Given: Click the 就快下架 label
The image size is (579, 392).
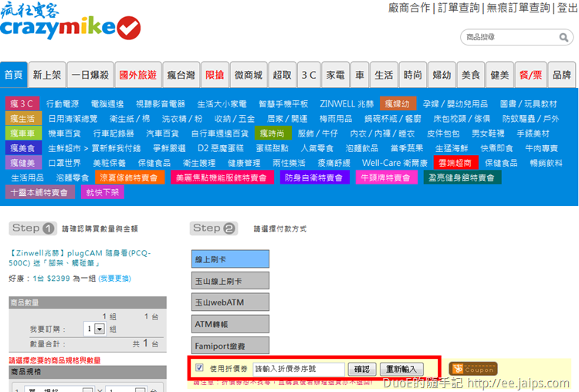Looking at the screenshot, I should (x=103, y=192).
